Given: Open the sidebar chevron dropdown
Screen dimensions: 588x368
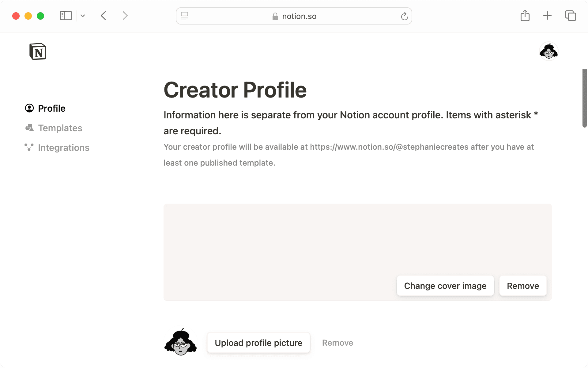Looking at the screenshot, I should [82, 16].
